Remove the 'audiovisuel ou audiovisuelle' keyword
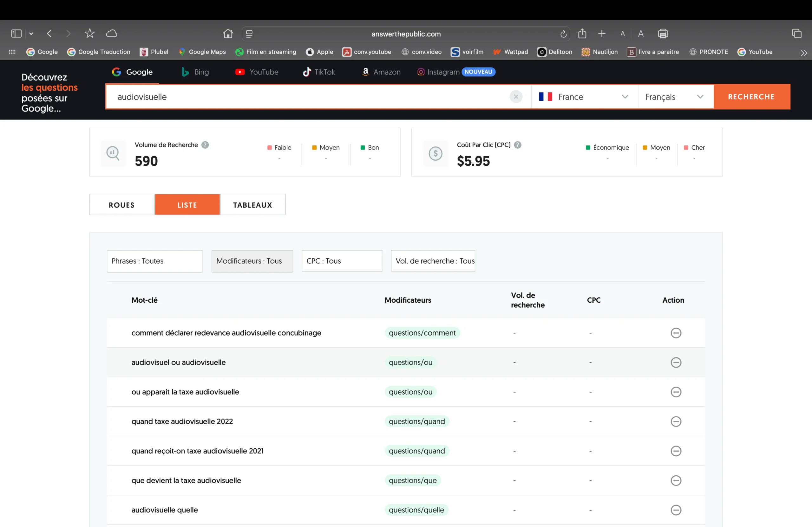 tap(676, 362)
